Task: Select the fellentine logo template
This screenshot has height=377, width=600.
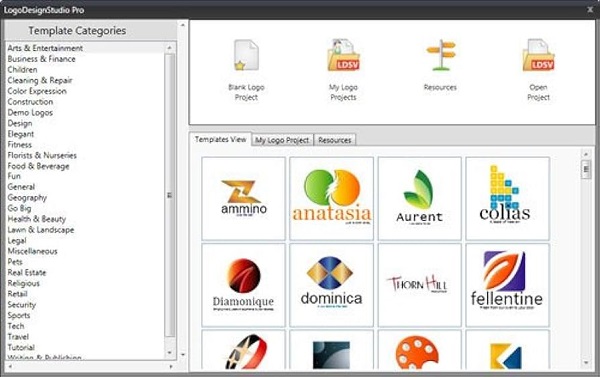Action: click(x=507, y=285)
